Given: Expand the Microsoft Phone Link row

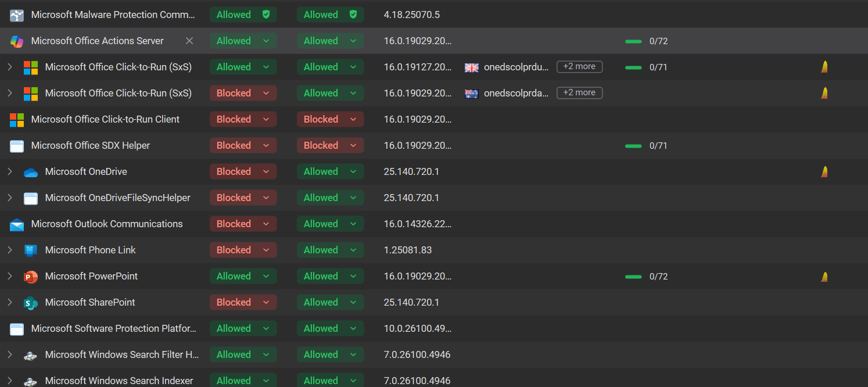Looking at the screenshot, I should click(9, 250).
